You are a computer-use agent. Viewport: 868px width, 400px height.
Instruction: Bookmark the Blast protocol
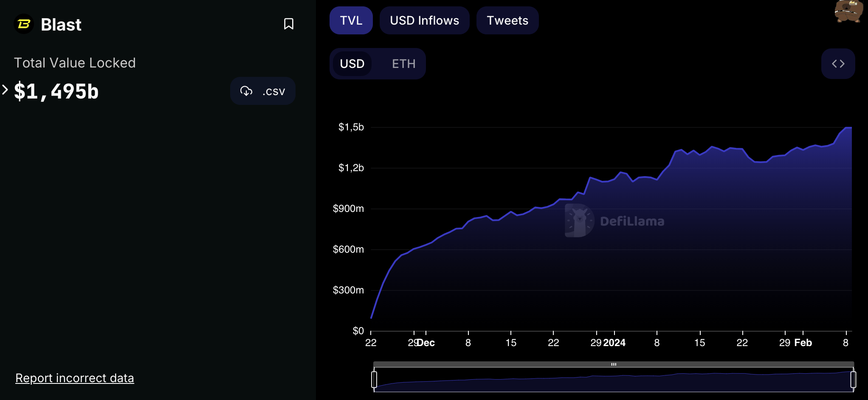point(289,24)
